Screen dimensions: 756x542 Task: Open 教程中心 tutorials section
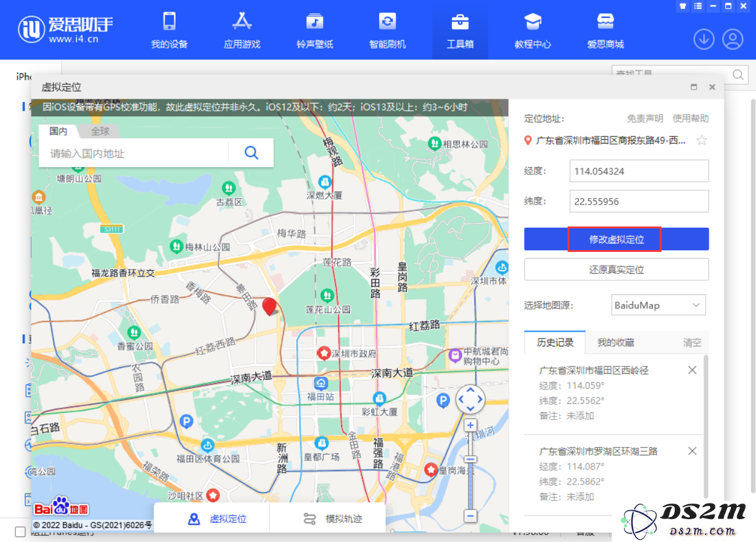(x=532, y=30)
